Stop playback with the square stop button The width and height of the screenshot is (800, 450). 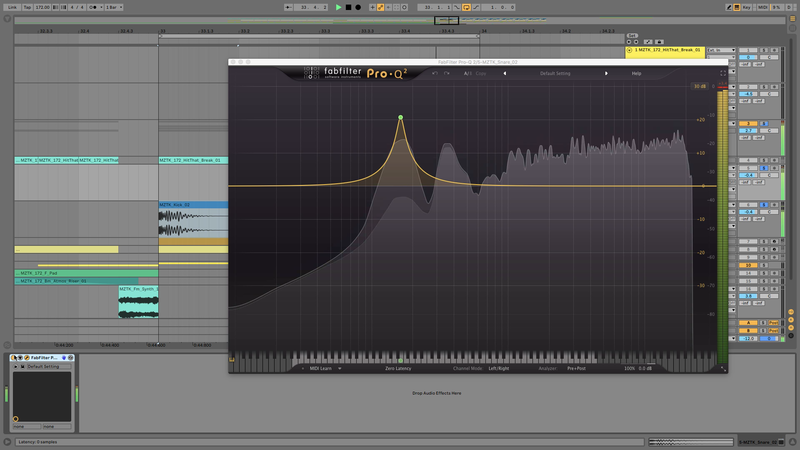348,7
